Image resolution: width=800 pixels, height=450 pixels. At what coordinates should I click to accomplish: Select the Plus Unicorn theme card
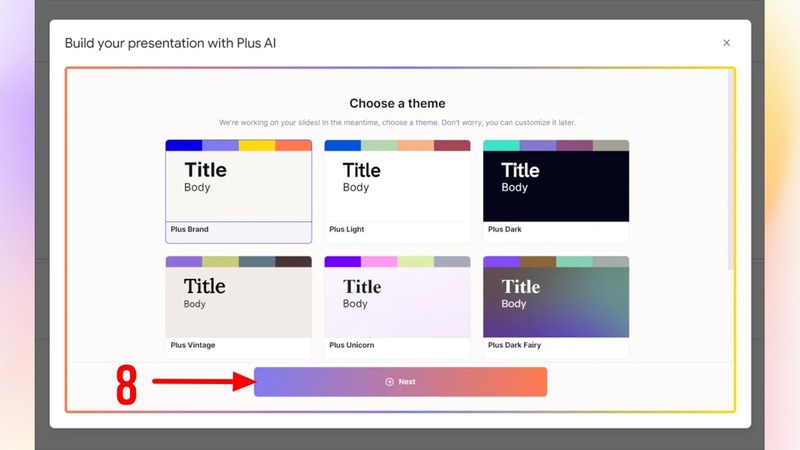coord(397,307)
